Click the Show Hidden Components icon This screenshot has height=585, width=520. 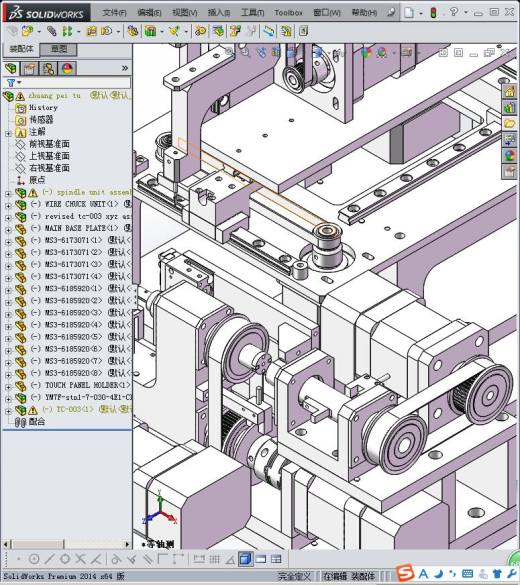coord(133,31)
